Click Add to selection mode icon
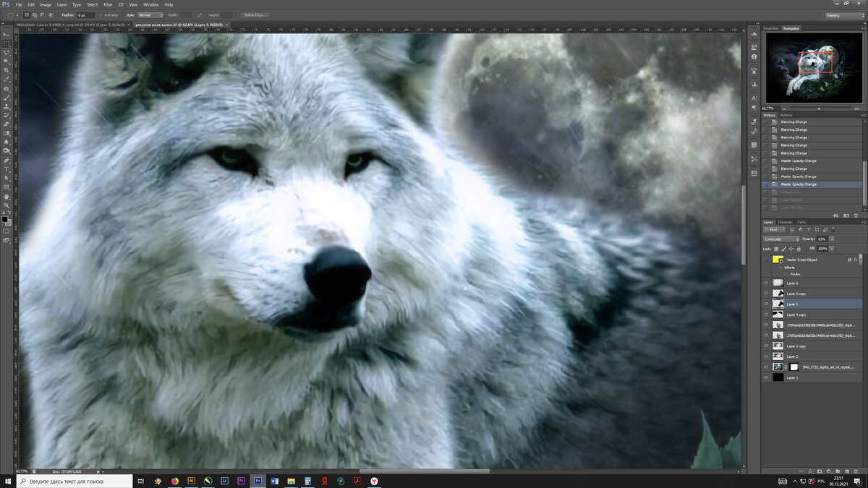 [35, 14]
